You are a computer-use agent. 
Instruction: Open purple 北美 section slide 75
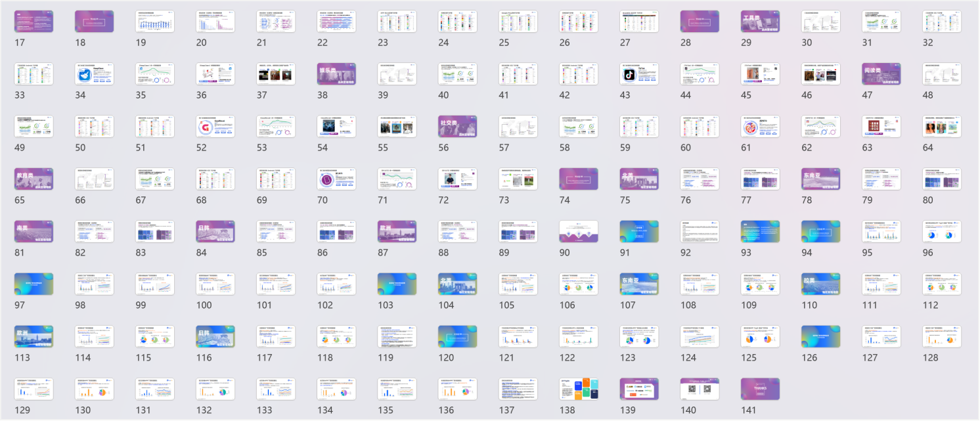point(639,179)
